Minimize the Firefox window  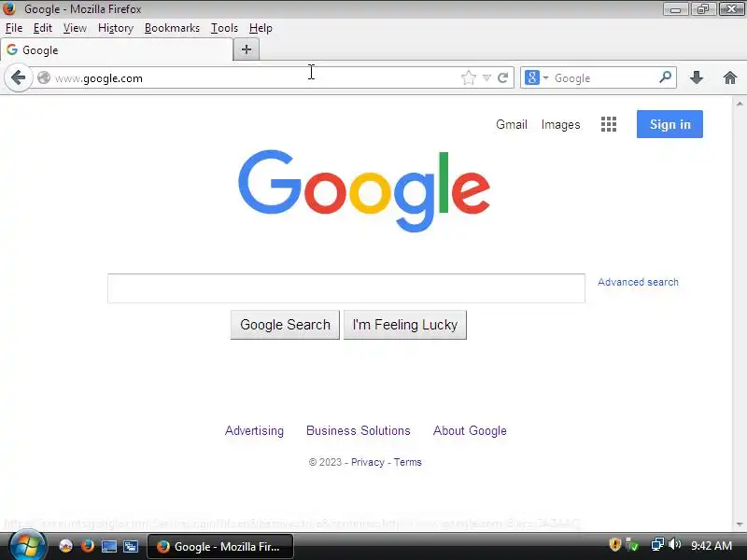click(x=675, y=9)
